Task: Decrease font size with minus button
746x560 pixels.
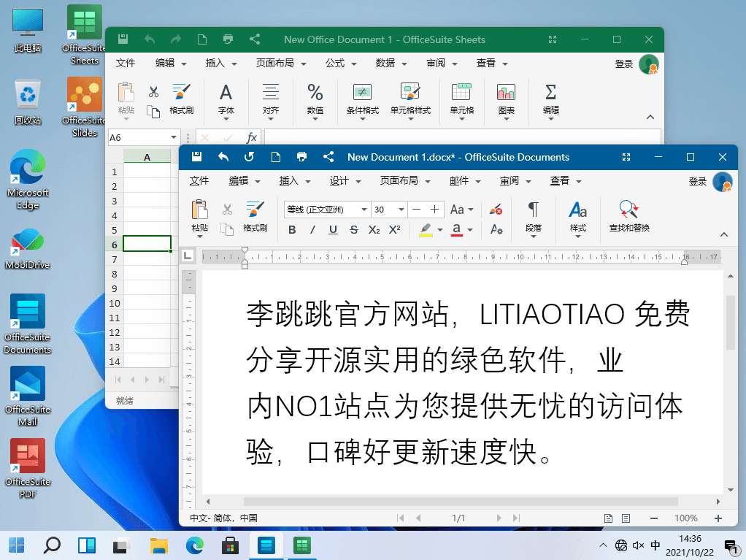Action: pyautogui.click(x=417, y=210)
